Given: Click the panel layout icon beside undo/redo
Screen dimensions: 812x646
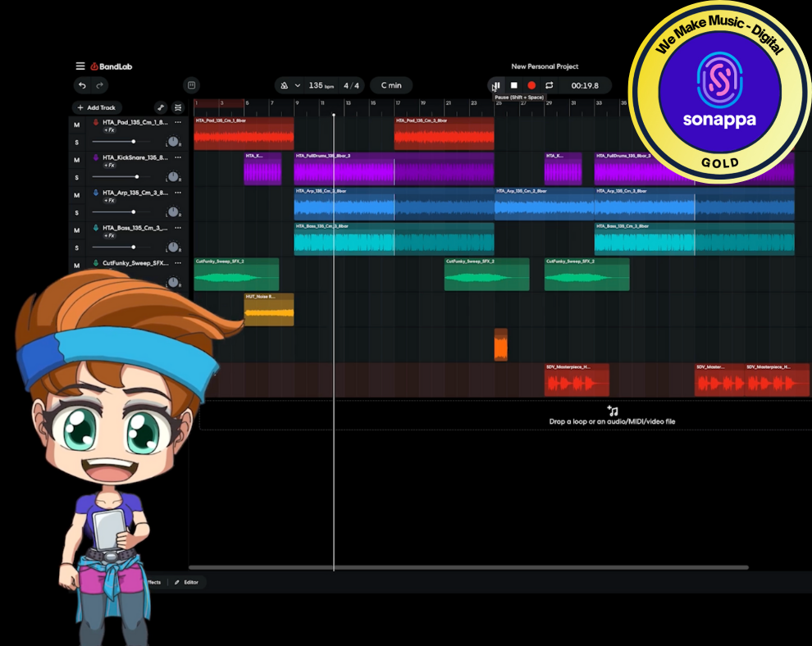Looking at the screenshot, I should 191,85.
